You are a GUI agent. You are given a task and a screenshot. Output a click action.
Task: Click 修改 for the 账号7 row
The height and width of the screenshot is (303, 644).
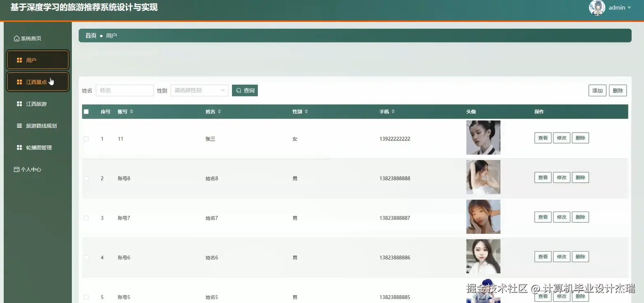click(562, 217)
